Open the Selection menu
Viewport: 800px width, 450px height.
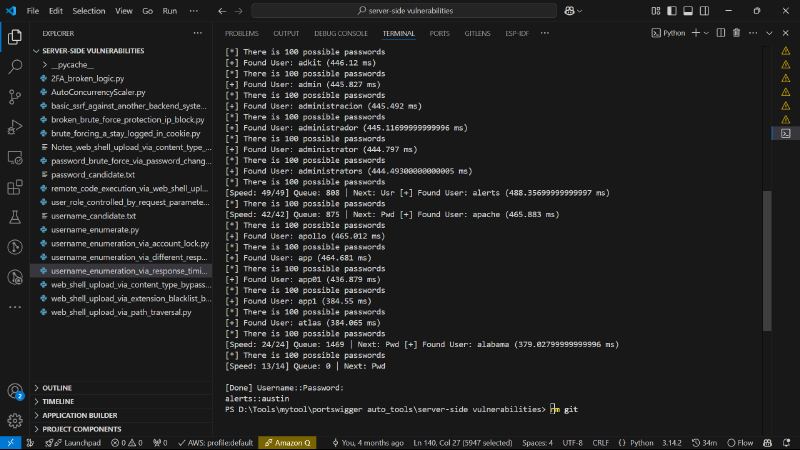89,11
